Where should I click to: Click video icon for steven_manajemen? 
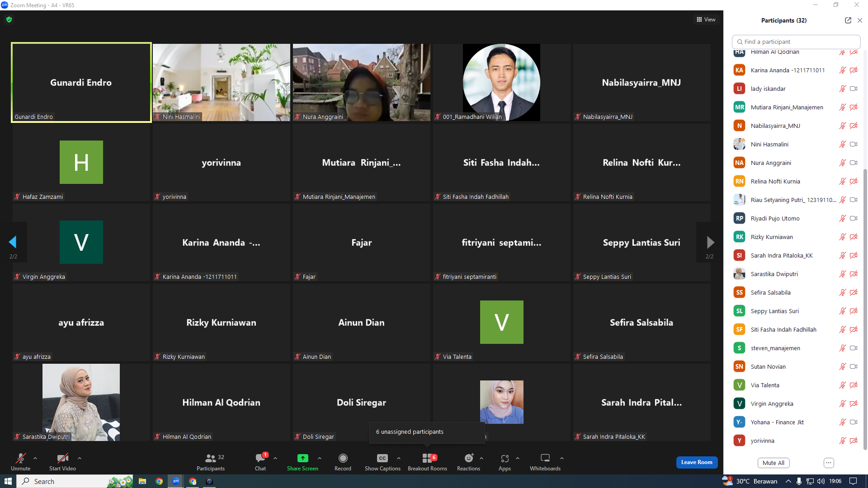pyautogui.click(x=854, y=348)
